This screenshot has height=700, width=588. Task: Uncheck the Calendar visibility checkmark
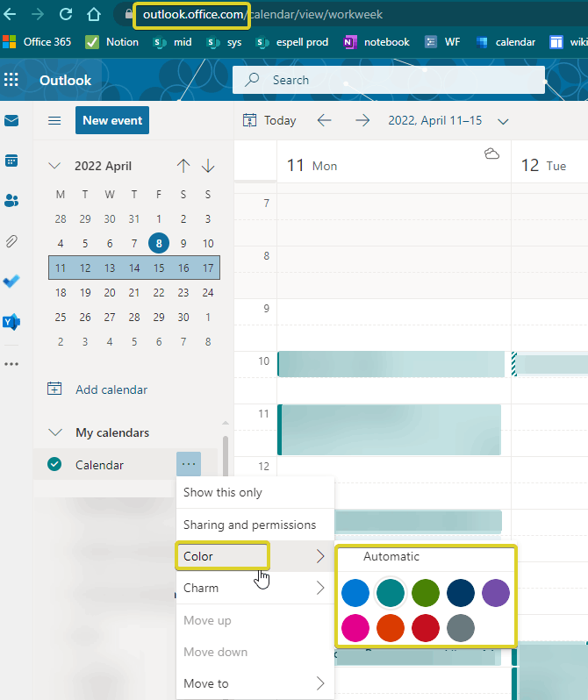pos(54,464)
